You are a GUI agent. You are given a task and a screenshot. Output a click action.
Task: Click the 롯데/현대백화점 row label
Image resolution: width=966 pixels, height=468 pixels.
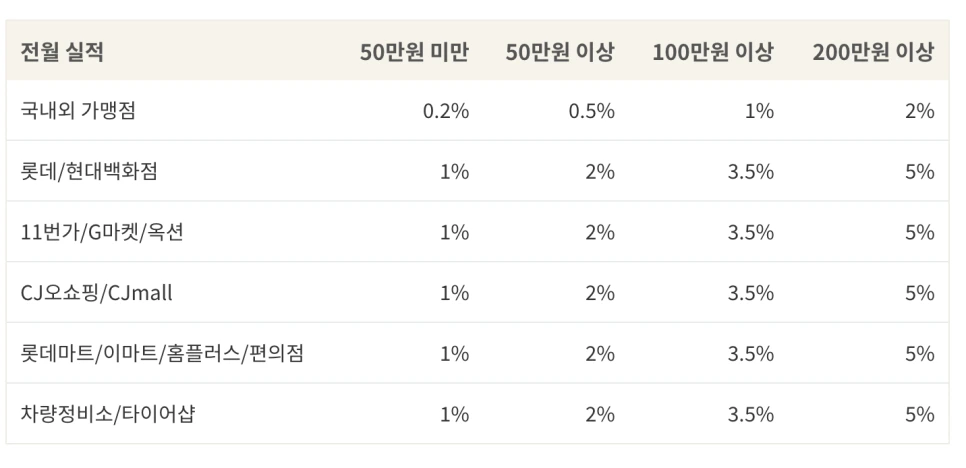89,171
